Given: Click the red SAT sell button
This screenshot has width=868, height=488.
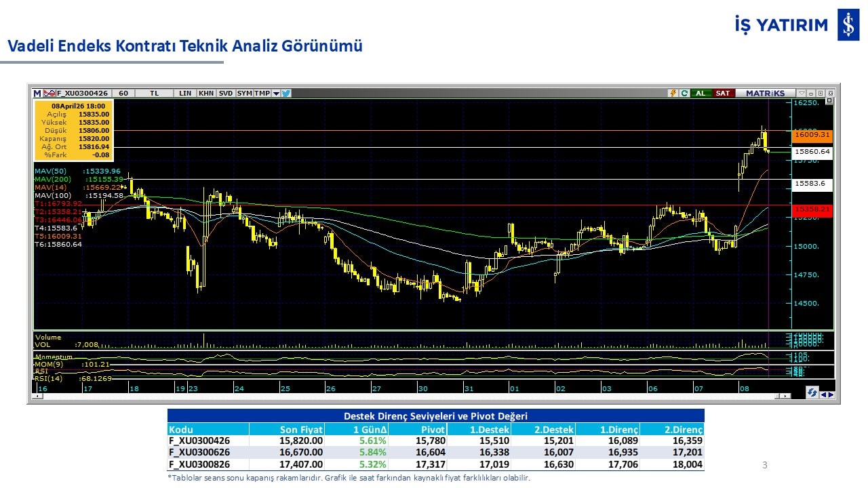Looking at the screenshot, I should click(723, 94).
